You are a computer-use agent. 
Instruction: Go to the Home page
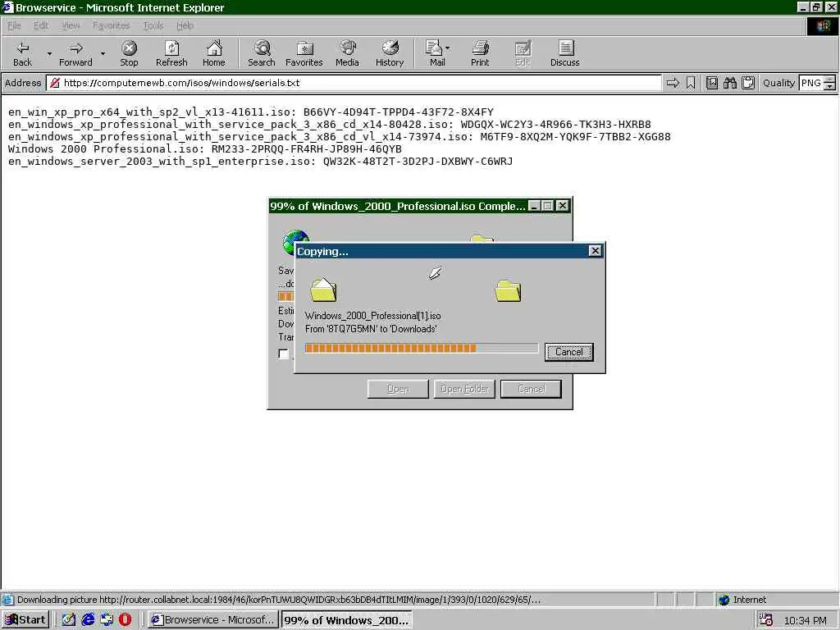(x=214, y=53)
